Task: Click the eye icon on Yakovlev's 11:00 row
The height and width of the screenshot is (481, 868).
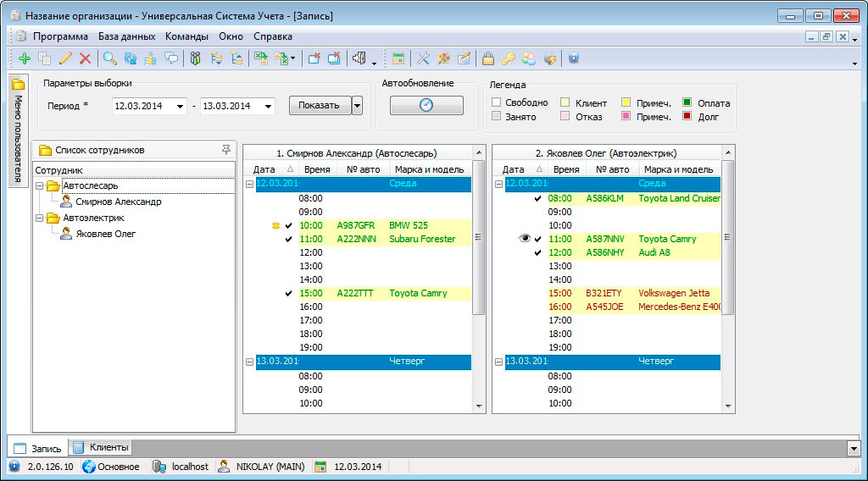Action: (525, 239)
